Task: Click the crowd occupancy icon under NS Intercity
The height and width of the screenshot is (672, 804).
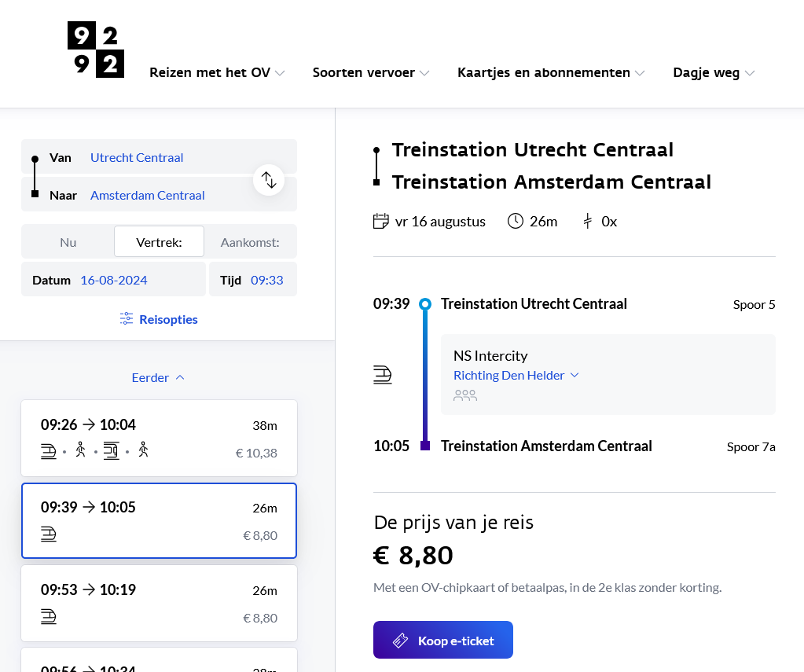Action: pyautogui.click(x=465, y=395)
